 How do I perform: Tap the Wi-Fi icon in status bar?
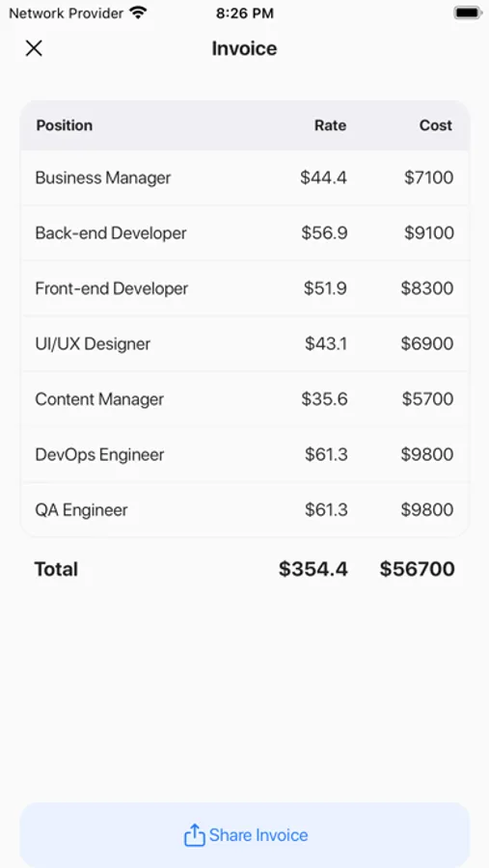[x=137, y=13]
